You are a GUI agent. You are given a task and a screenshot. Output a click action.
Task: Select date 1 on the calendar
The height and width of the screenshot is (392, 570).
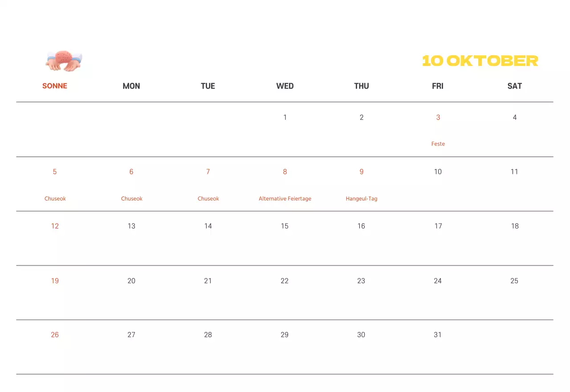click(x=285, y=118)
